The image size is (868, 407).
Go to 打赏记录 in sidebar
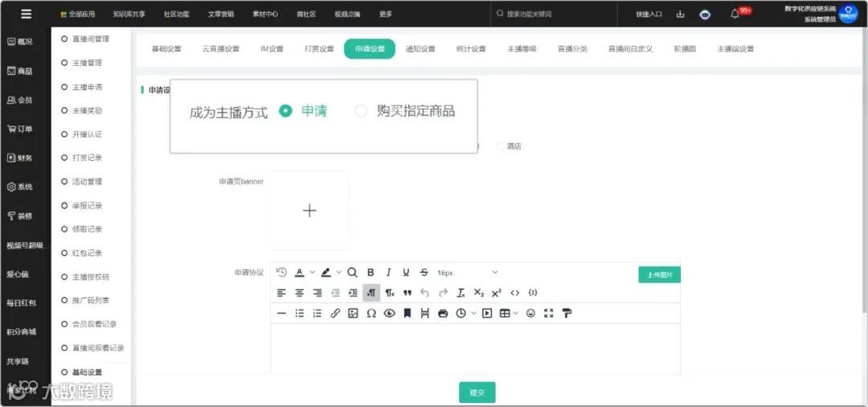coord(87,158)
